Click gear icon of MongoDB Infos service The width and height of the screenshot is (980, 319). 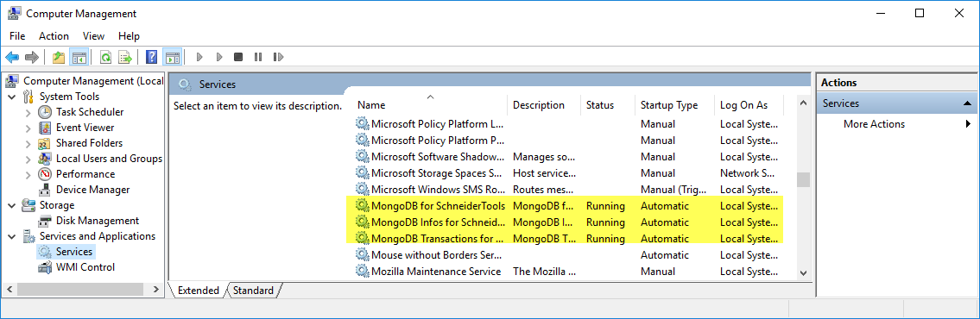[x=363, y=222]
